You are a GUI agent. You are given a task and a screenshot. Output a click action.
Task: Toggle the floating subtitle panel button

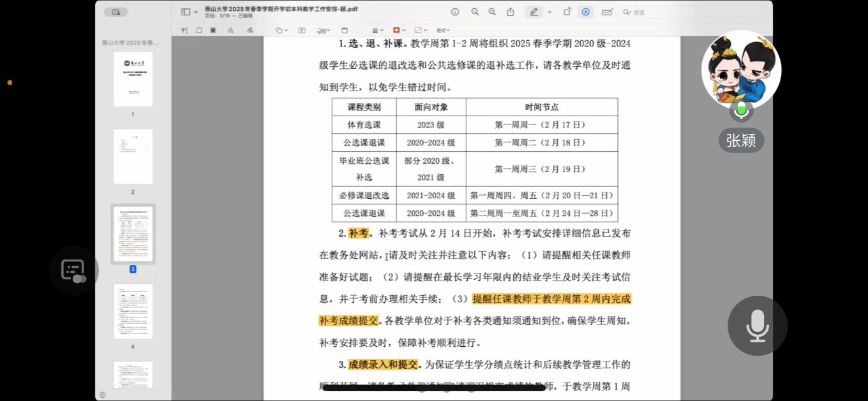pyautogui.click(x=73, y=270)
